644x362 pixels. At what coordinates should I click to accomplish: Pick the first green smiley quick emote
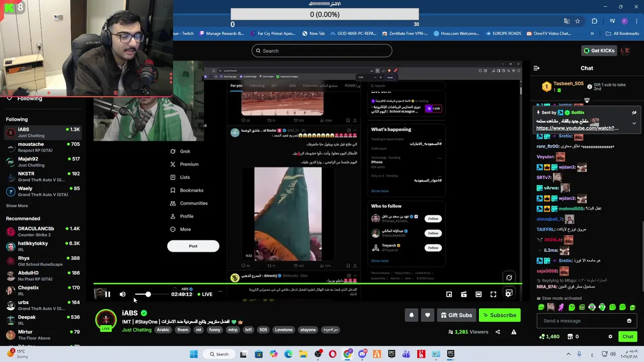pos(541,307)
